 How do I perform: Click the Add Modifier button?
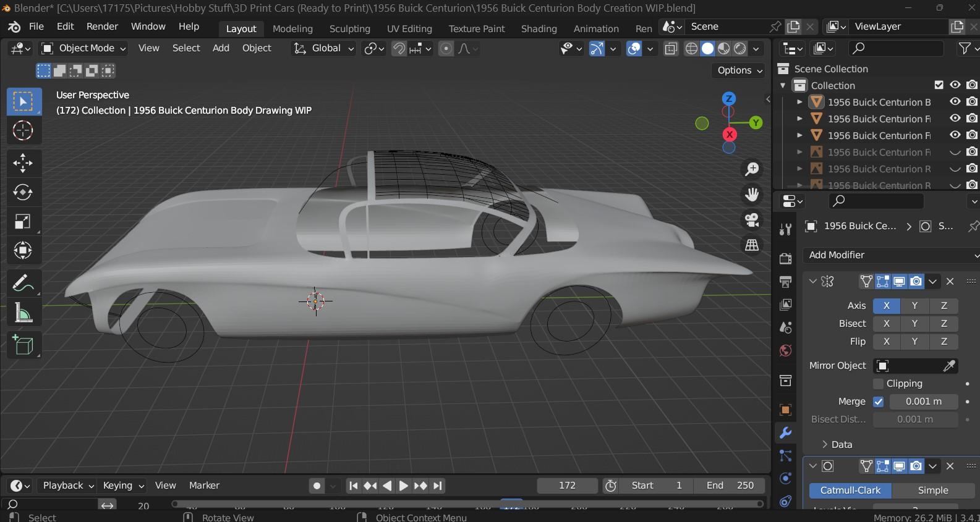(x=890, y=255)
